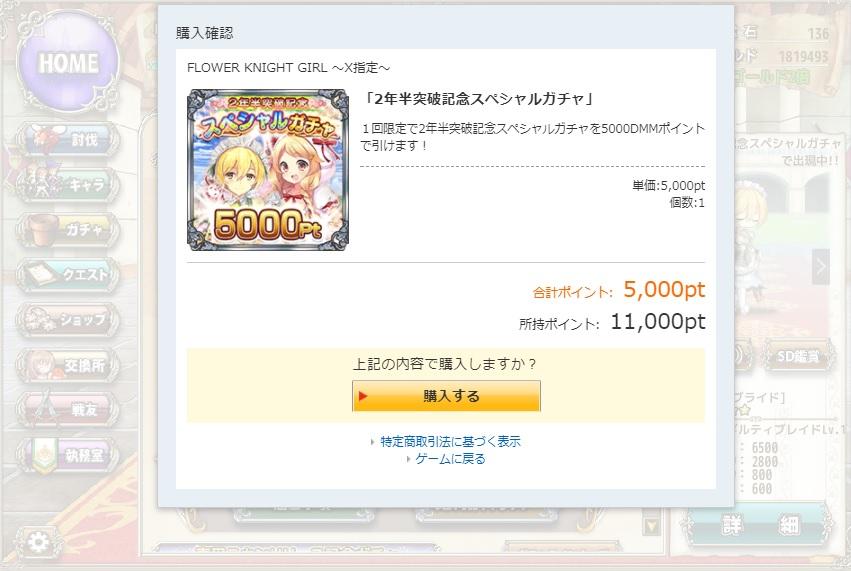This screenshot has height=571, width=851.
Task: Click the special gacha 5000Pt thumbnail
Action: click(x=268, y=170)
